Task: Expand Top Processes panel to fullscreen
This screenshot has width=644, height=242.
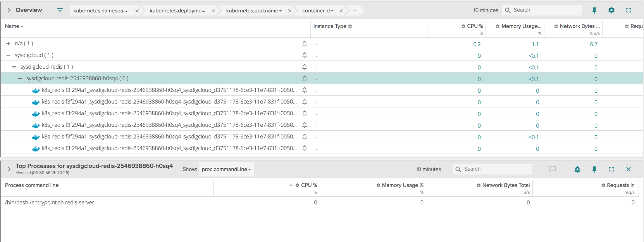Action: pyautogui.click(x=611, y=169)
